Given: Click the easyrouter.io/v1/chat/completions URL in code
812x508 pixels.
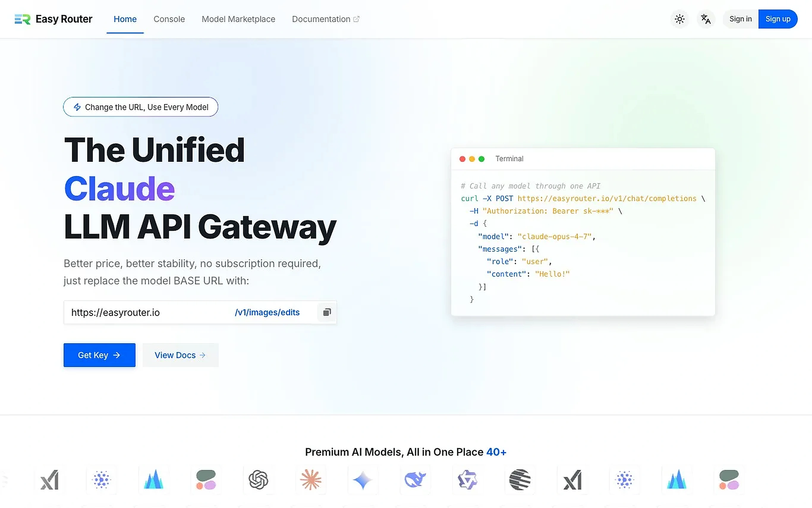Looking at the screenshot, I should click(607, 199).
